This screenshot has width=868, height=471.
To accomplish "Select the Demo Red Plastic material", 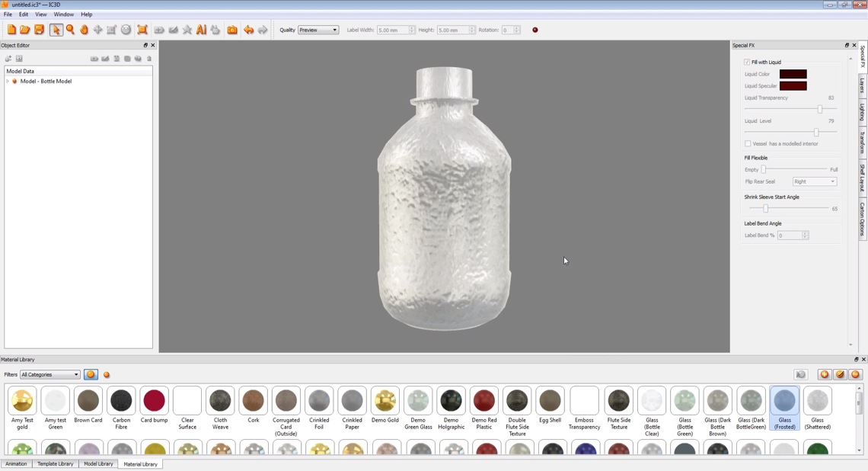I will click(x=483, y=408).
